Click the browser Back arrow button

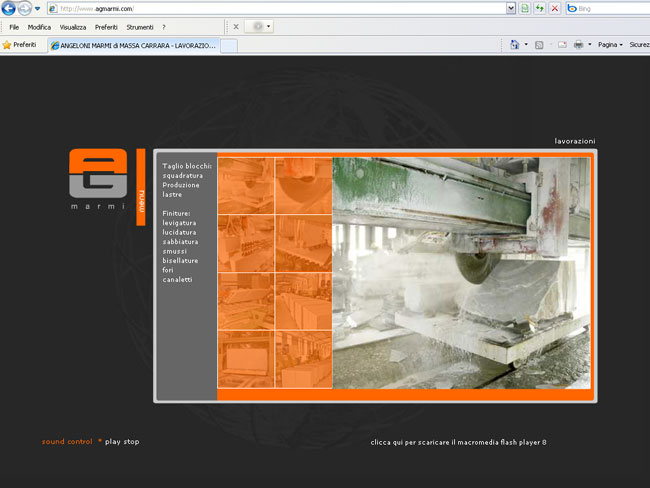tap(8, 8)
